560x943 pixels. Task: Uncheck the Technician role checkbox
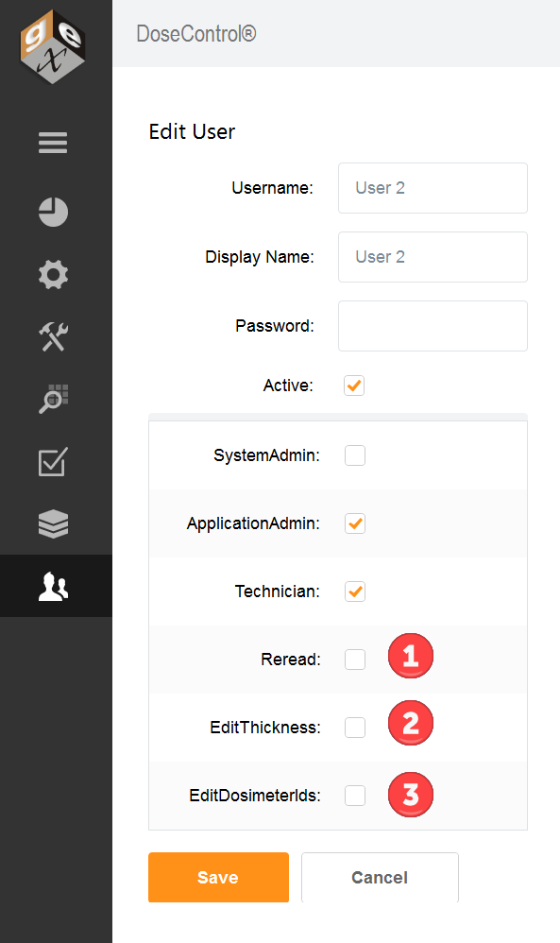coord(355,592)
